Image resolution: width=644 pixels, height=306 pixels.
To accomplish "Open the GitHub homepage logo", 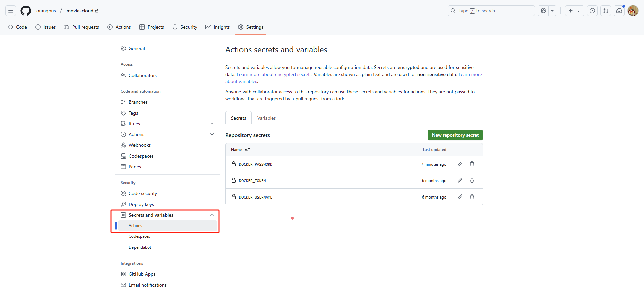I will pos(25,11).
